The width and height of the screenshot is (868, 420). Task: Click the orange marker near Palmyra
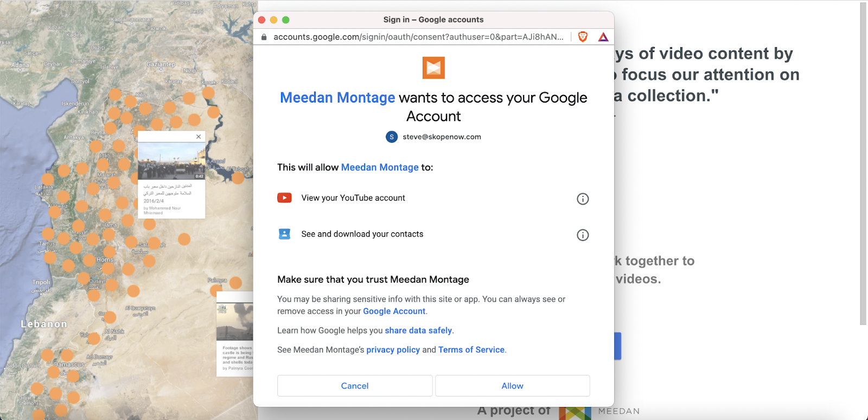[x=235, y=283]
